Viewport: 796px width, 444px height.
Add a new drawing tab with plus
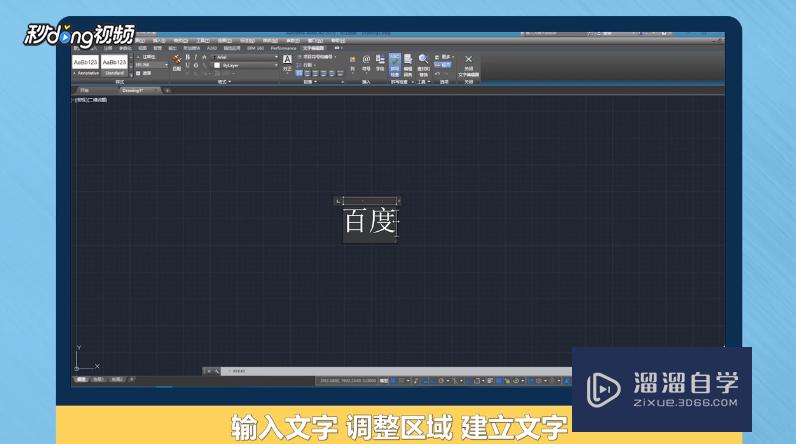[x=168, y=90]
